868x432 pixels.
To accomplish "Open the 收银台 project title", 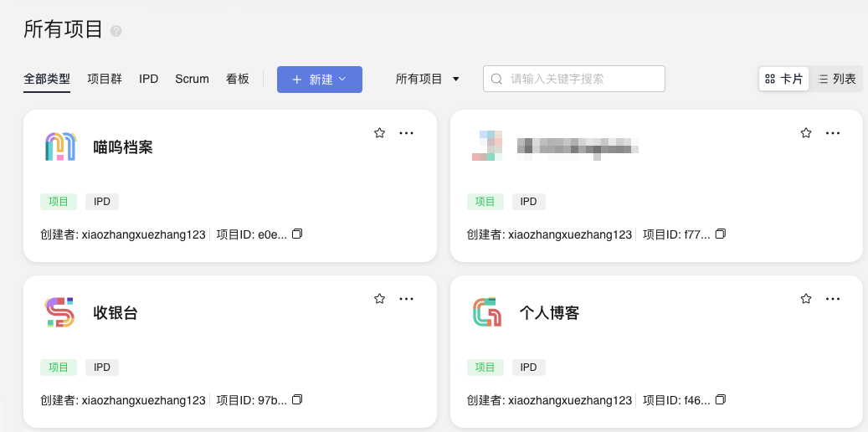I will tap(116, 312).
